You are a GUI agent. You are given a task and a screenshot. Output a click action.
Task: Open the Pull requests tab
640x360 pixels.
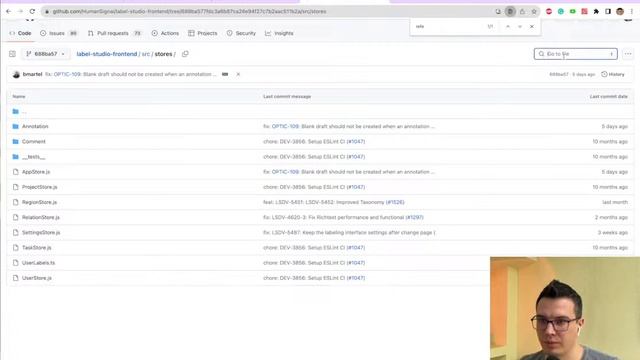[114, 33]
